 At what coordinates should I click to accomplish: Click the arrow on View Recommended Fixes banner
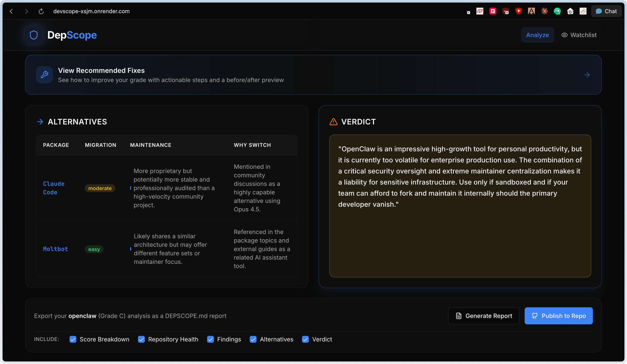pos(587,75)
